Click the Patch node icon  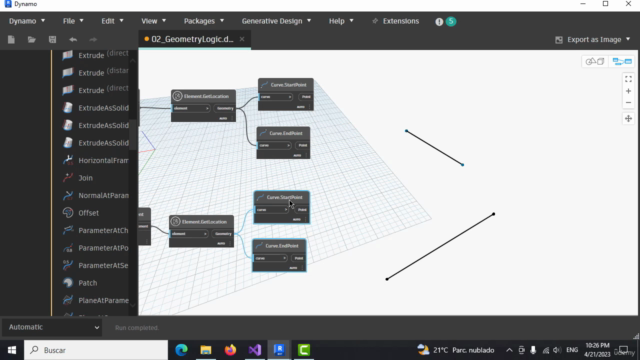(x=68, y=283)
